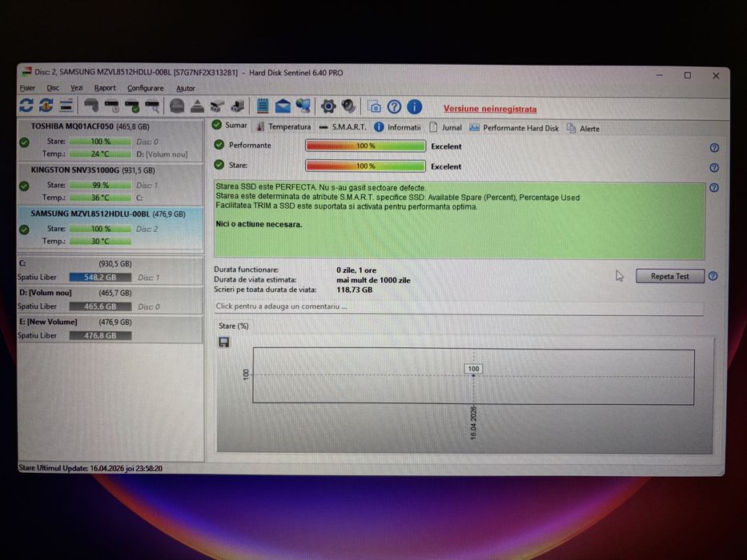Select the SAMSUNG MZVL8512HDLU-00BL disk entry

(110, 228)
